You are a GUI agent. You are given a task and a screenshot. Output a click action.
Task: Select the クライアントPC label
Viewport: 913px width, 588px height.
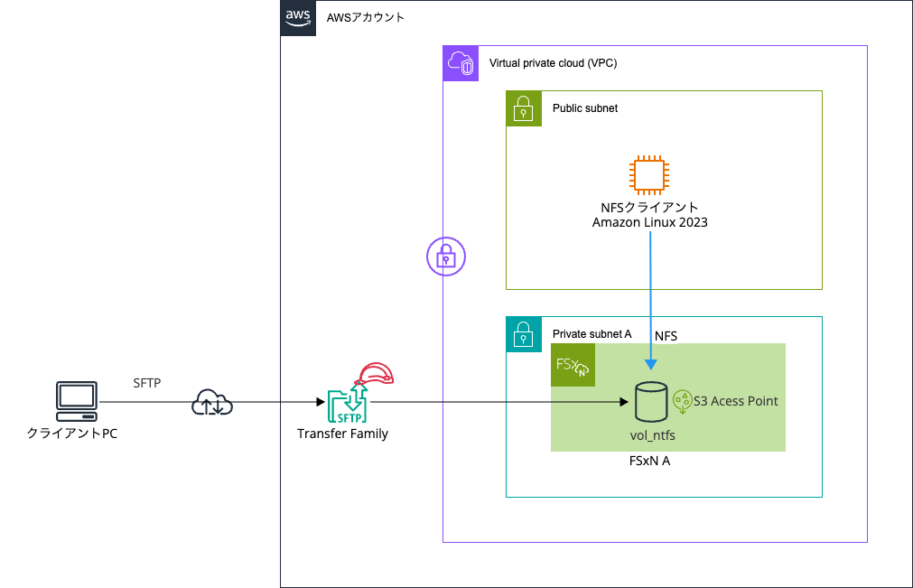(x=72, y=434)
